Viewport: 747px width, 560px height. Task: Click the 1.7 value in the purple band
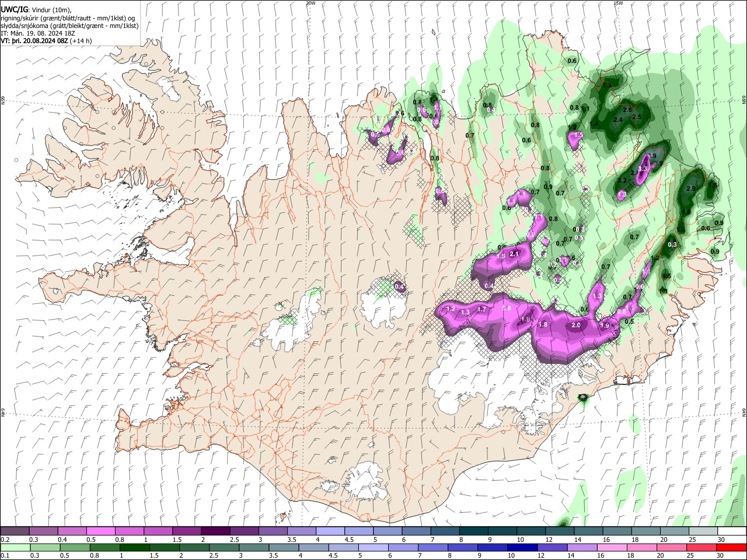tap(481, 309)
